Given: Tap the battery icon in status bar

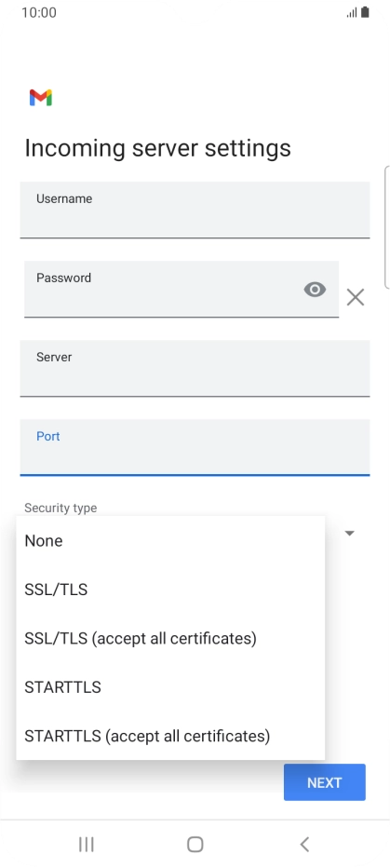Looking at the screenshot, I should tap(365, 12).
